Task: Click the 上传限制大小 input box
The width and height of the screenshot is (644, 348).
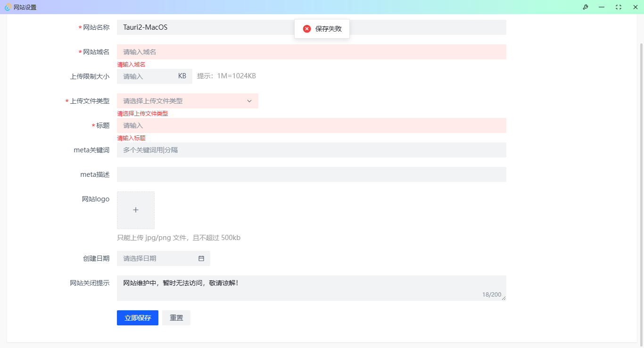Action: [x=155, y=76]
